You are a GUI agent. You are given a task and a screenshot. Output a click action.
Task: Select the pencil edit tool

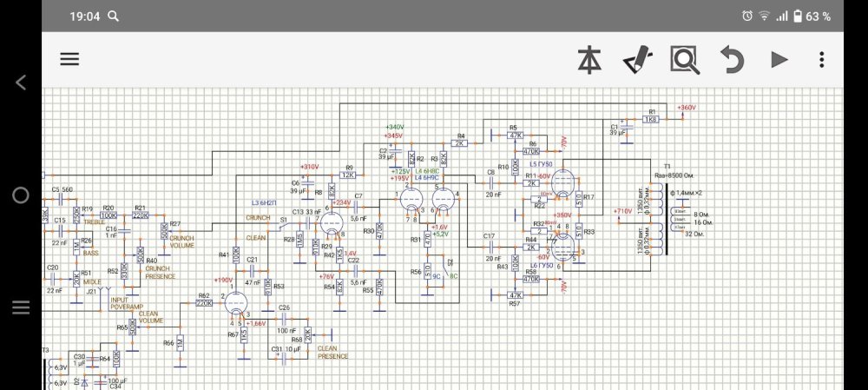coord(638,60)
